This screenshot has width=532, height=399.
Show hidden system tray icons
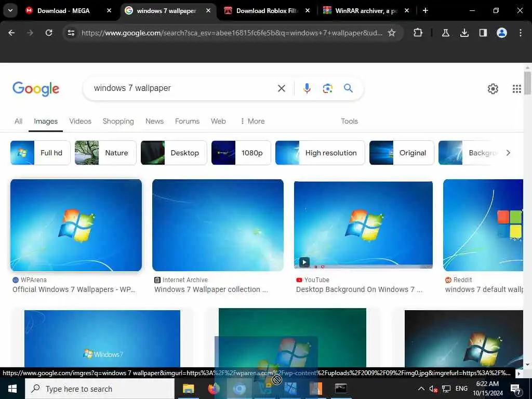(421, 389)
